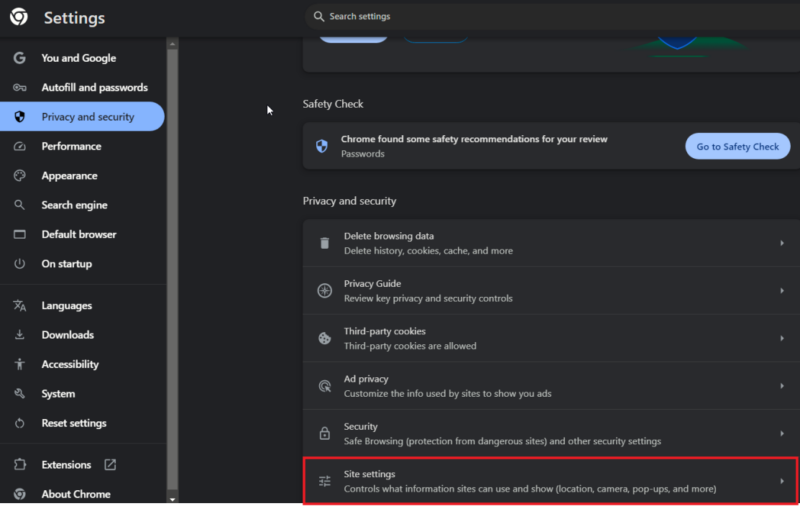Click 'Third-party cookies are allowed' text

[x=410, y=346]
